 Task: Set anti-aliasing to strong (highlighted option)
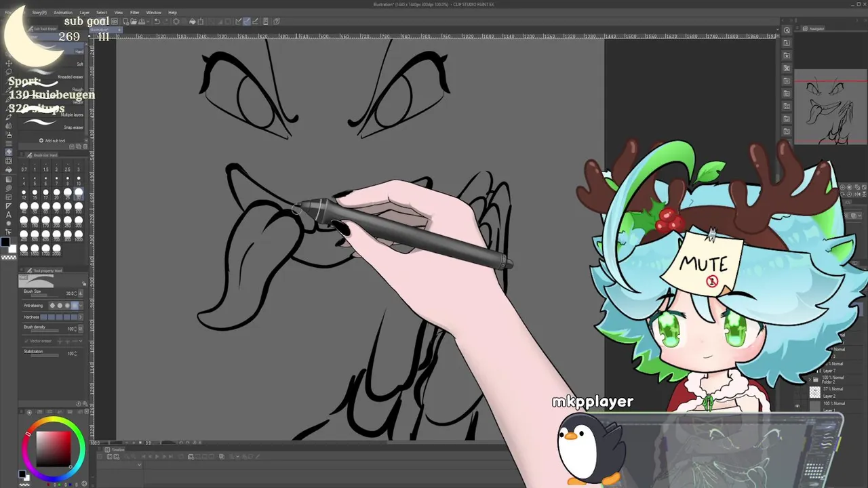(x=75, y=305)
